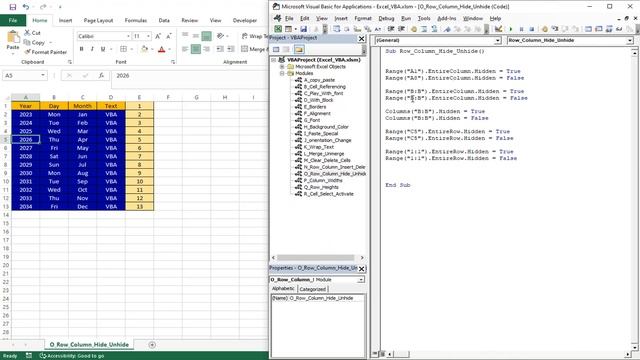Click the Format Painter brush in Excel
The height and width of the screenshot is (360, 640).
tap(27, 52)
